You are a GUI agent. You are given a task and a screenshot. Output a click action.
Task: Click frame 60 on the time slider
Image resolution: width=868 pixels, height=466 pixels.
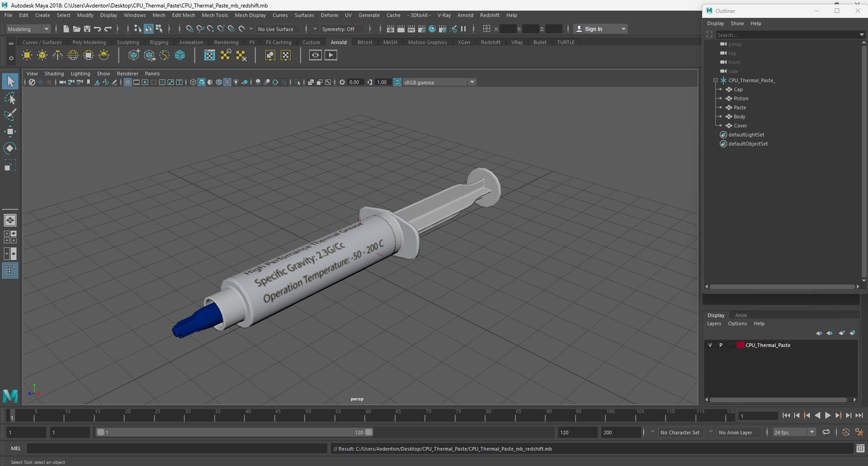pos(368,416)
